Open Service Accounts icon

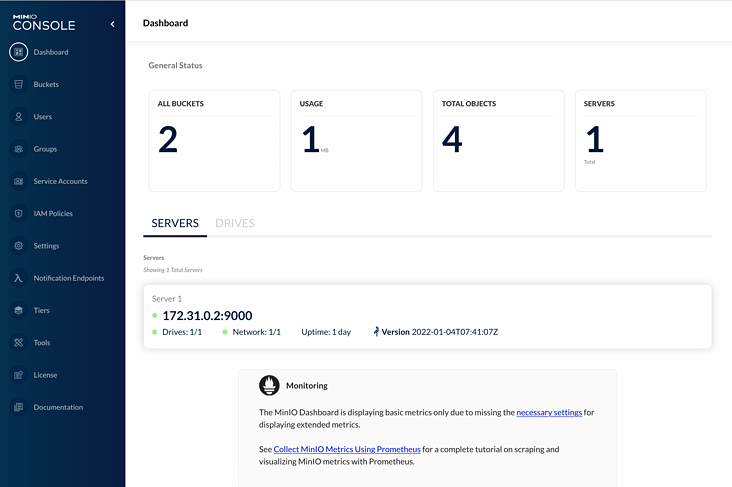click(18, 181)
